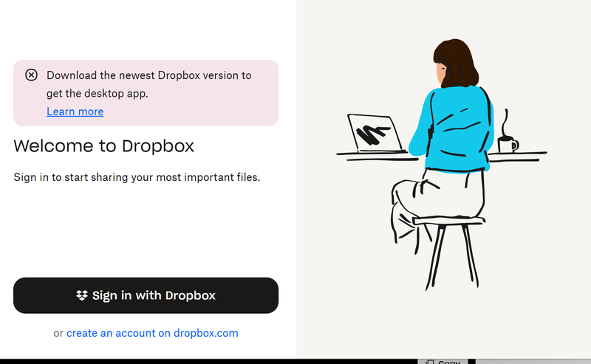Screen dimensions: 591x364
Task: Click the Sign in with Dropbox button
Action: (146, 295)
